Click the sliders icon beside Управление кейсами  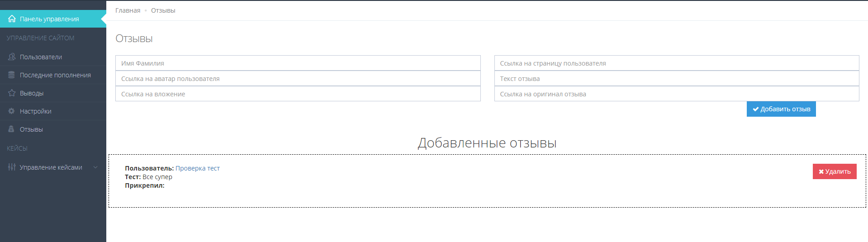tap(12, 167)
